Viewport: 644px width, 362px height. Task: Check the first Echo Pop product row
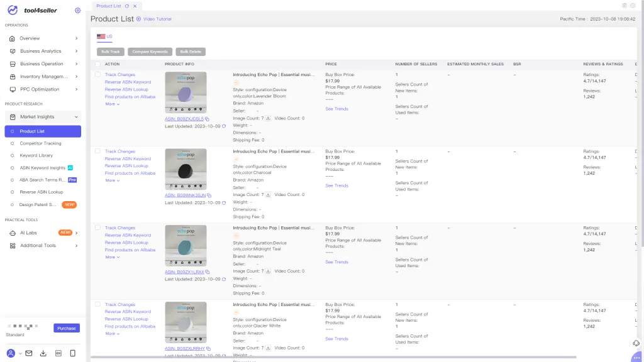click(97, 74)
